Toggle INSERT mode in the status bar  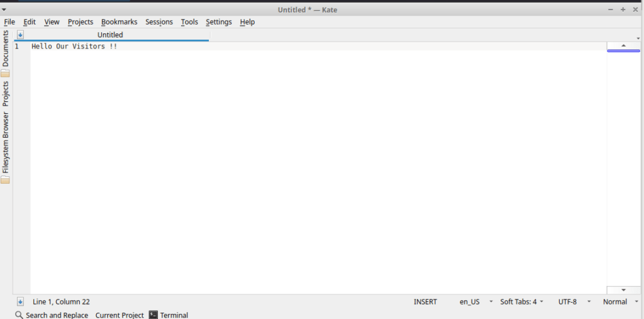[425, 302]
